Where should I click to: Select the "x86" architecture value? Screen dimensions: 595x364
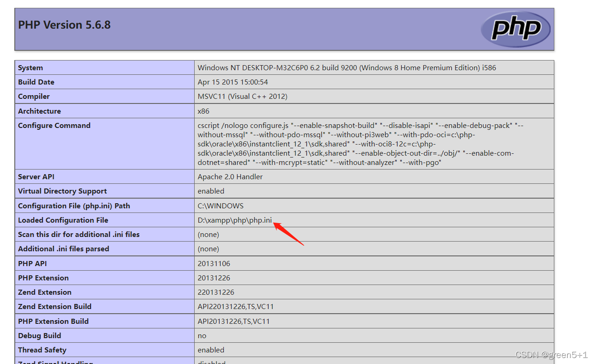coord(203,111)
